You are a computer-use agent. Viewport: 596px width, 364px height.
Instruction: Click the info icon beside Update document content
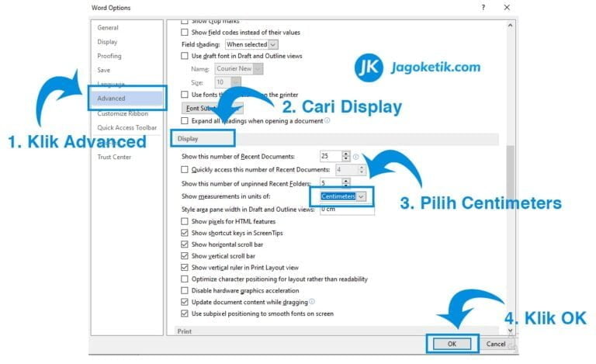[x=312, y=301]
